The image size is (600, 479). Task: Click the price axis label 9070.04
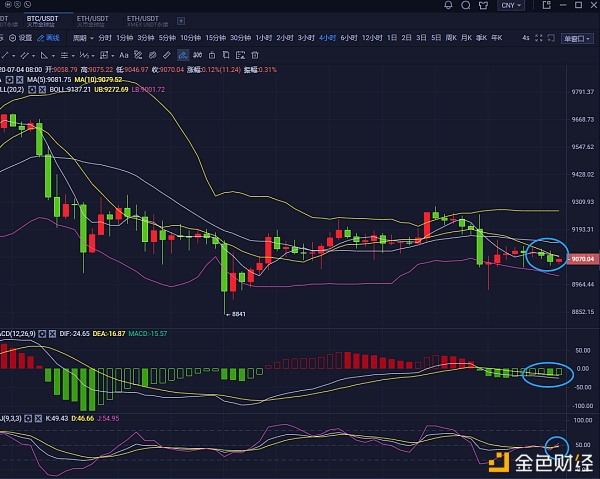point(583,259)
